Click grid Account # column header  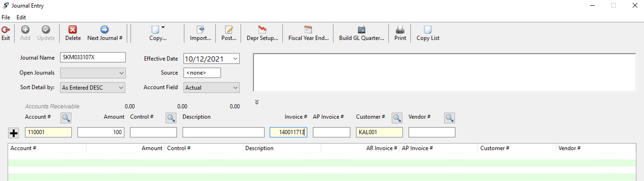point(47,148)
